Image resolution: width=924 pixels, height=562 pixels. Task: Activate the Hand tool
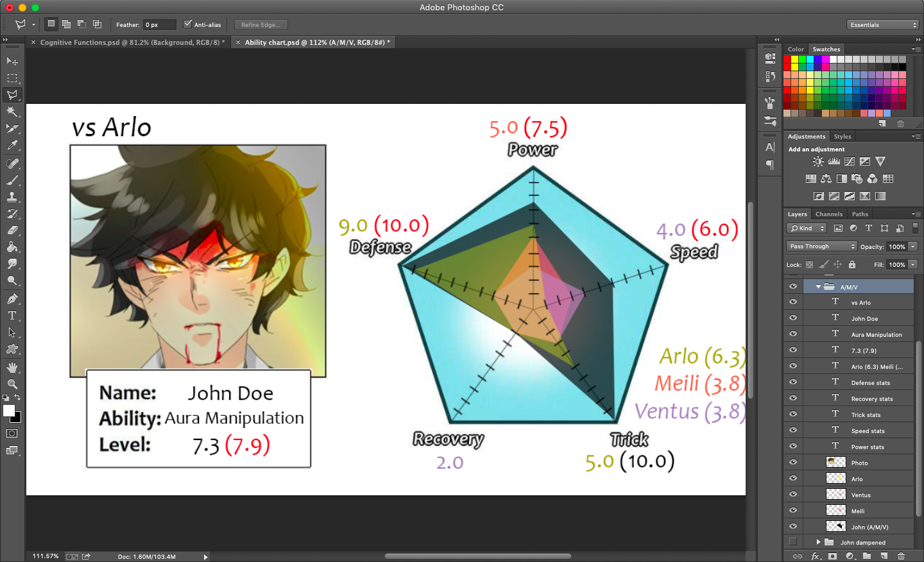12,367
